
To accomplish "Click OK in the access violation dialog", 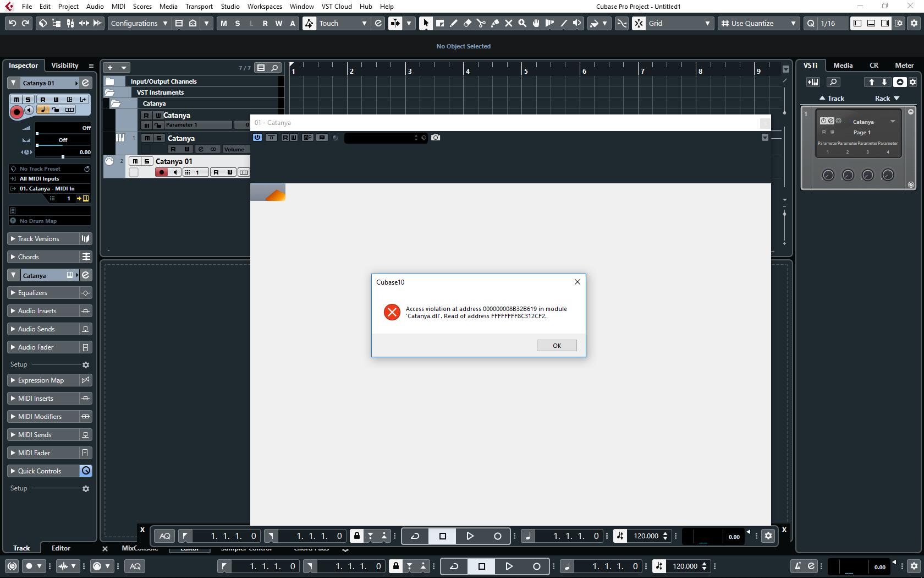I will tap(557, 346).
